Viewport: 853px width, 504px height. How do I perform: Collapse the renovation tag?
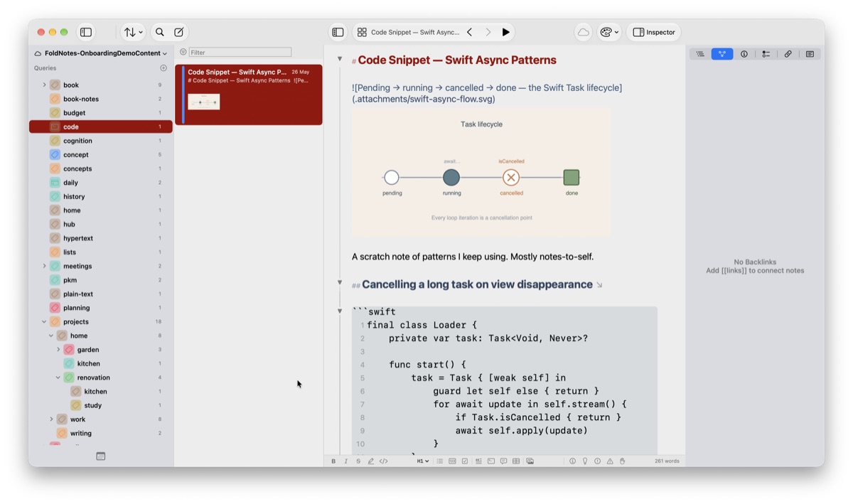coord(58,377)
